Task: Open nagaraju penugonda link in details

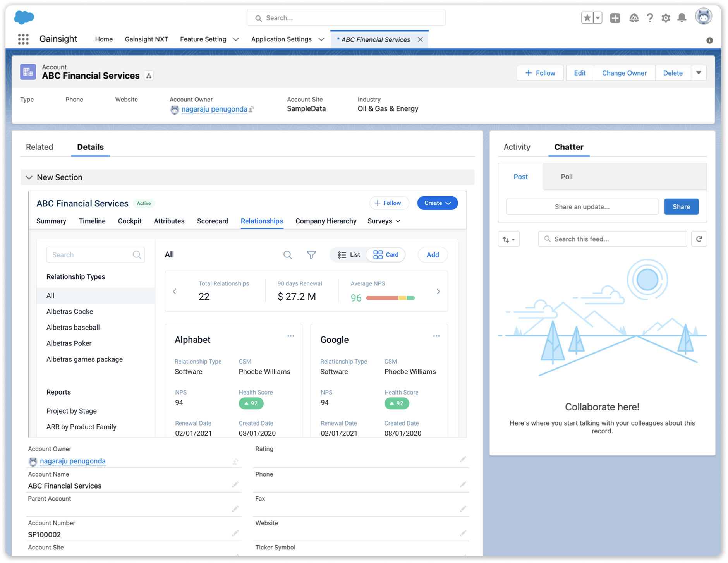Action: click(73, 461)
